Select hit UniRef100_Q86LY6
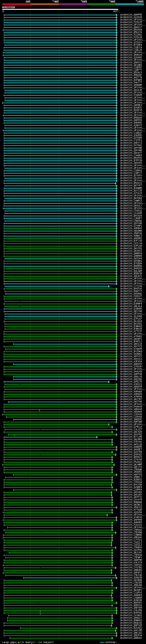Image resolution: width=146 pixels, height=644 pixels. [131, 376]
